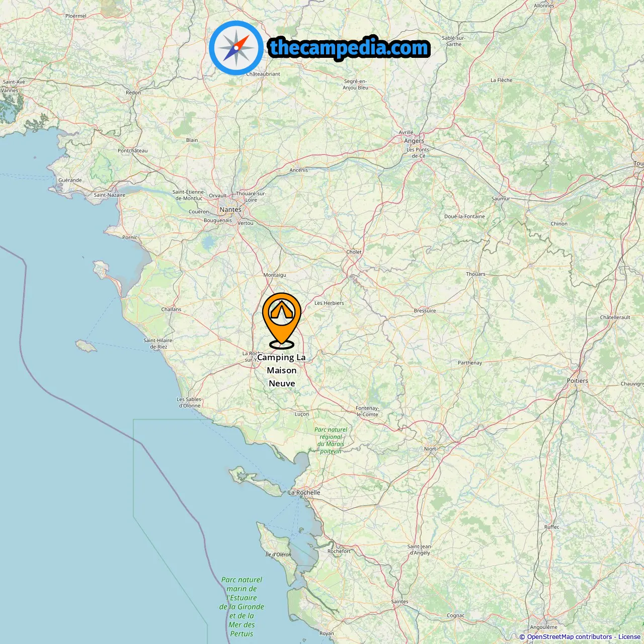Screen dimensions: 644x644
Task: Click the Challans town label
Action: pos(171,309)
